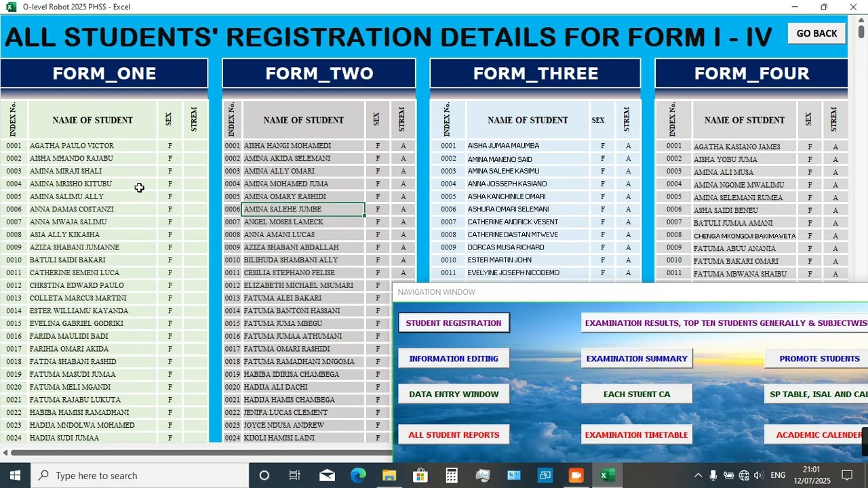
Task: Open the DATA ENTRY WINDOW button
Action: (x=454, y=394)
